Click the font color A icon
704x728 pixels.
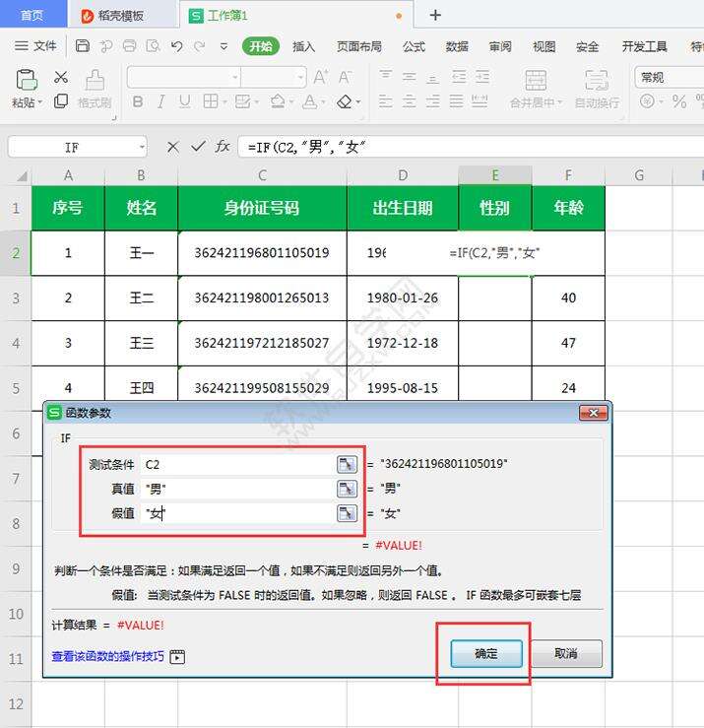coord(309,101)
